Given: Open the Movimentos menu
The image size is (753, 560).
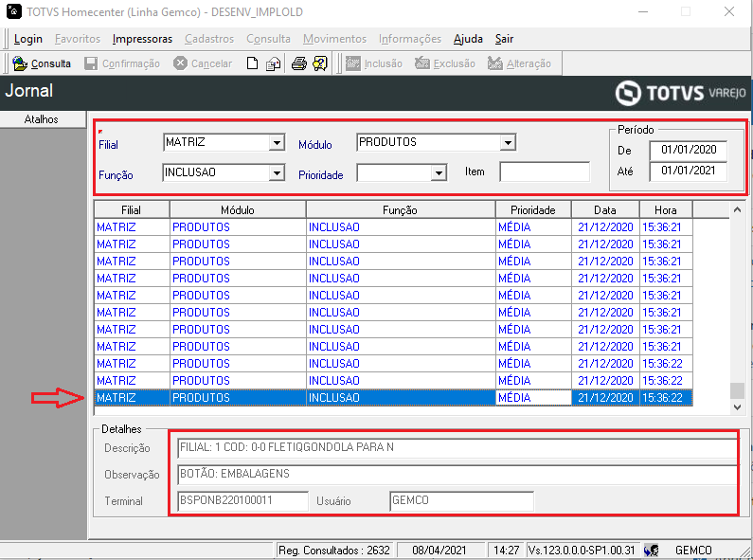Looking at the screenshot, I should [334, 39].
